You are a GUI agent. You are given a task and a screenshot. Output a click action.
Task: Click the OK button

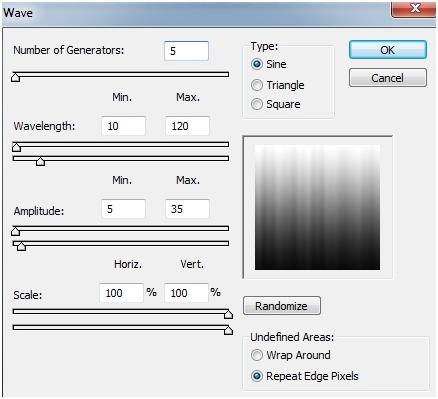click(x=388, y=50)
